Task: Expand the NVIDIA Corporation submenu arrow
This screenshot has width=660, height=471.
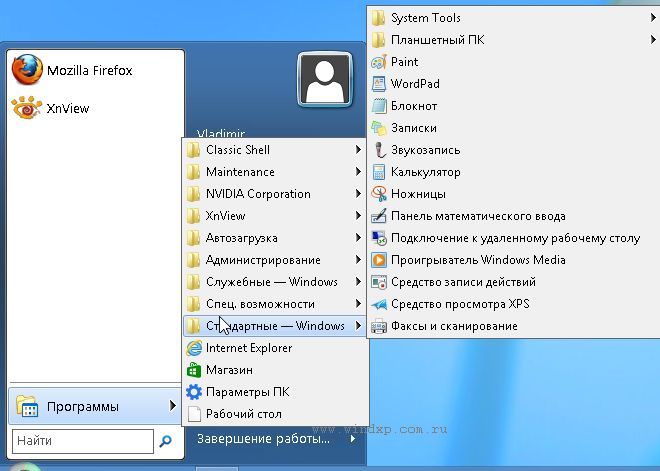Action: tap(358, 194)
